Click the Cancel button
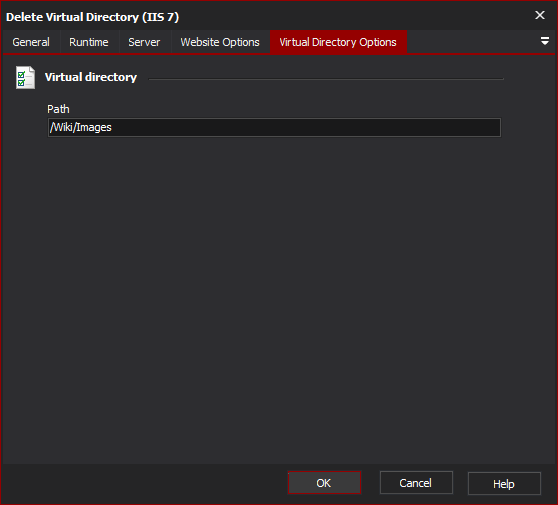The height and width of the screenshot is (505, 558). tap(416, 483)
